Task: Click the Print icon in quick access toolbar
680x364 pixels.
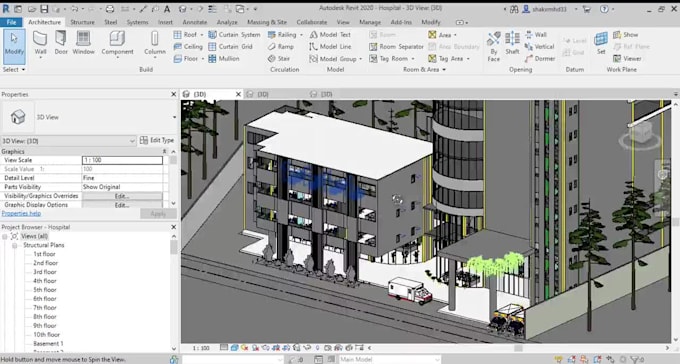Action: coord(110,9)
